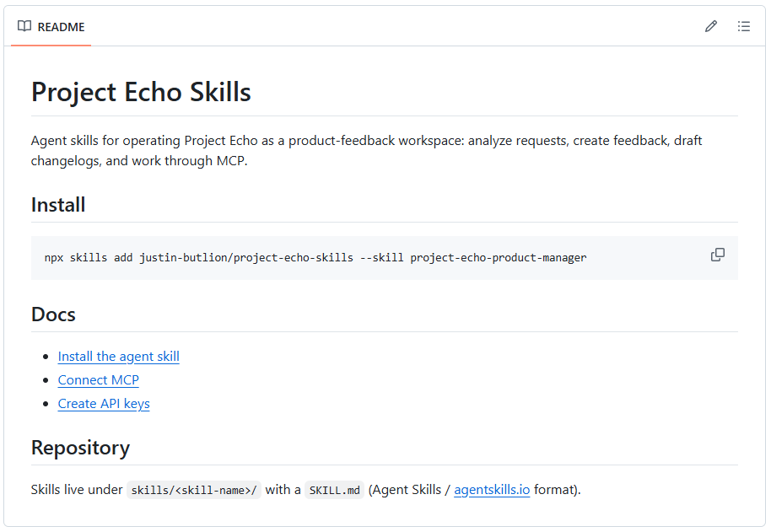The height and width of the screenshot is (532, 771).
Task: Open the Install the agent skill link
Action: (118, 357)
